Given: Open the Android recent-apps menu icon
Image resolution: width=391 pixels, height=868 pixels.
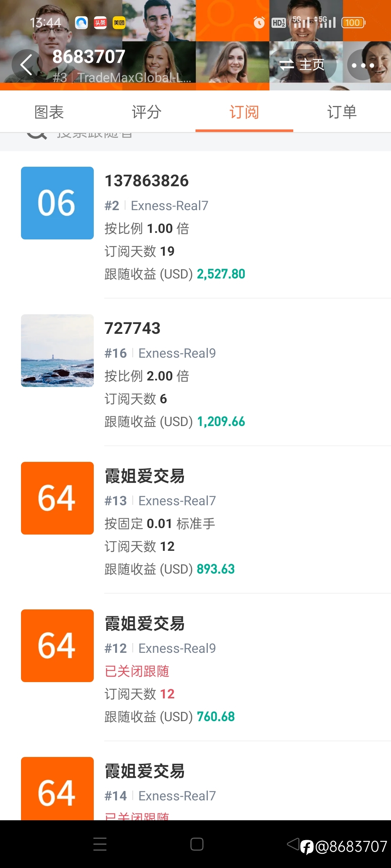Looking at the screenshot, I should [x=100, y=844].
